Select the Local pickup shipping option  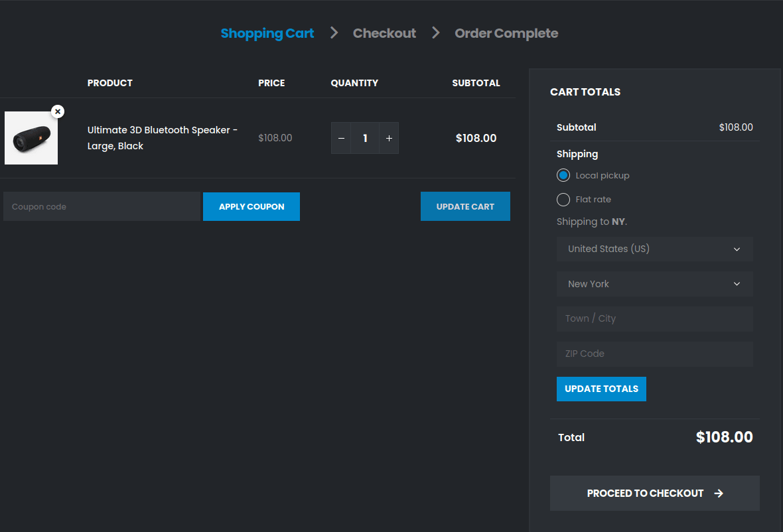coord(563,175)
